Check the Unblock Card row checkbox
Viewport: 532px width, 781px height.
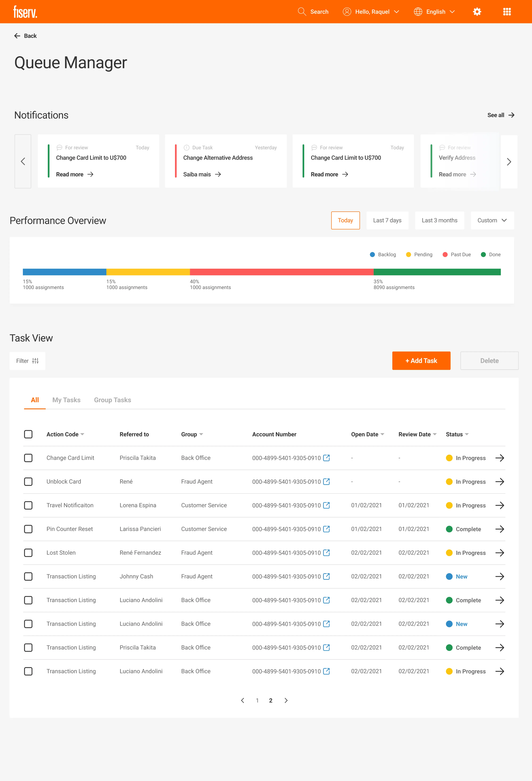coord(28,482)
